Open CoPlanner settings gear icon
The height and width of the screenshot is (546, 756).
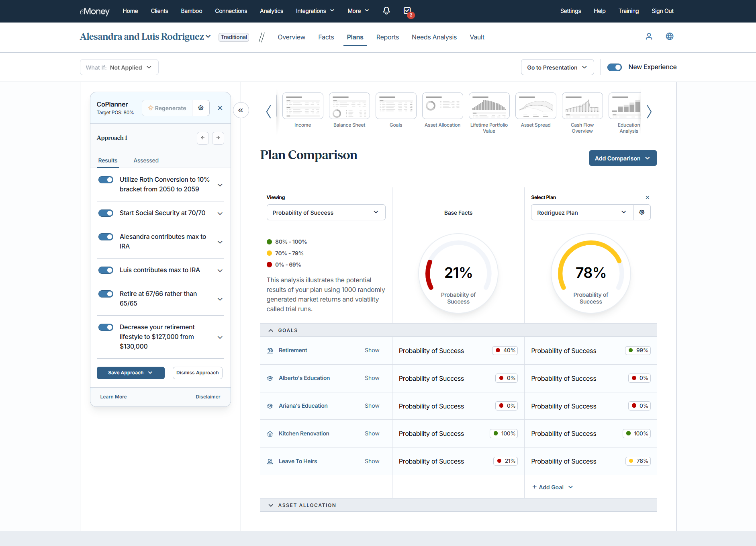201,108
